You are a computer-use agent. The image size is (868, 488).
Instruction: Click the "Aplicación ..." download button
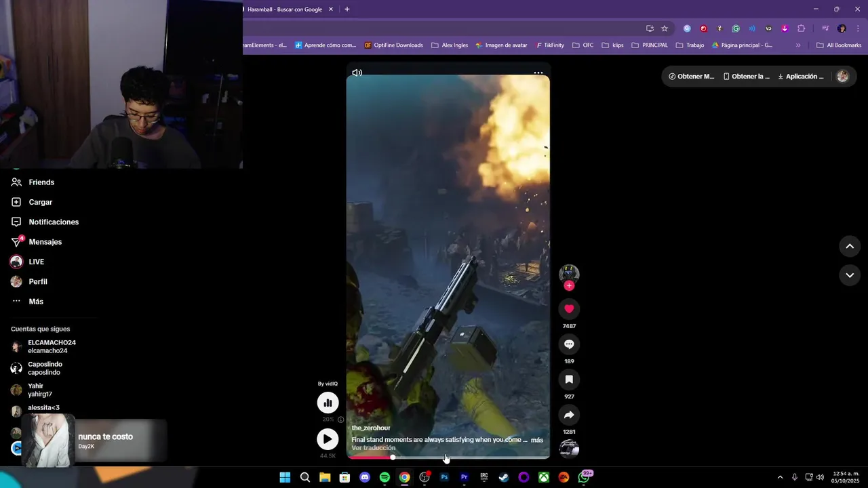click(801, 77)
